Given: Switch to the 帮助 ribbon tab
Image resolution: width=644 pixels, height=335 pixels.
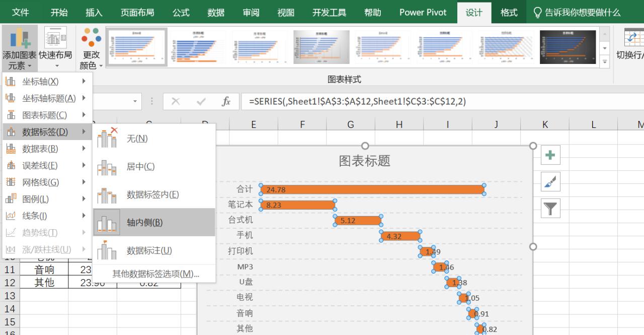Looking at the screenshot, I should [373, 13].
